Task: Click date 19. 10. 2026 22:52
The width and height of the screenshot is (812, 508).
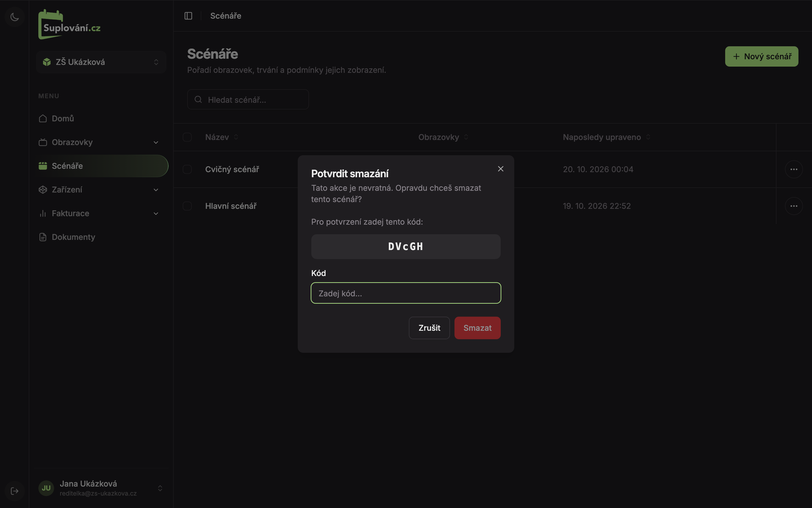Action: 597,206
